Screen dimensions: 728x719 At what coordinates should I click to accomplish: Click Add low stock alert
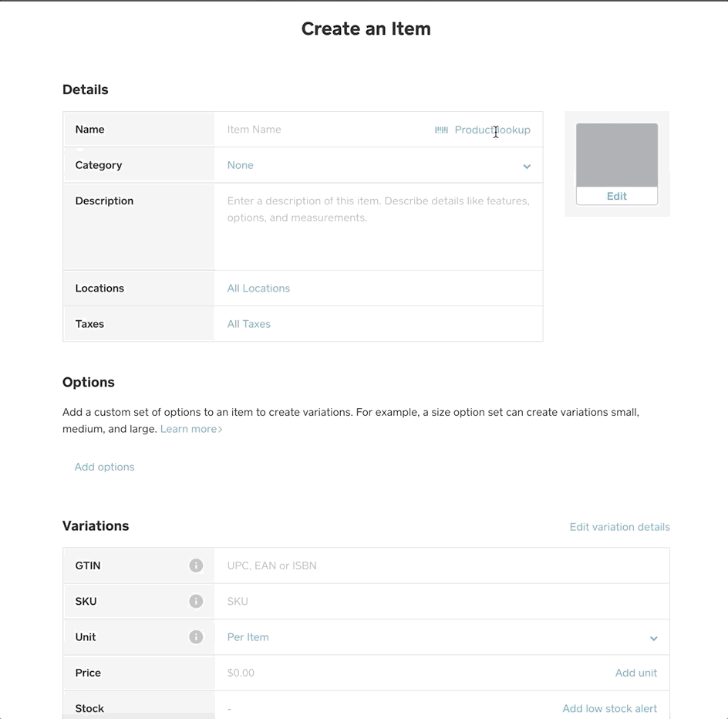(x=609, y=708)
